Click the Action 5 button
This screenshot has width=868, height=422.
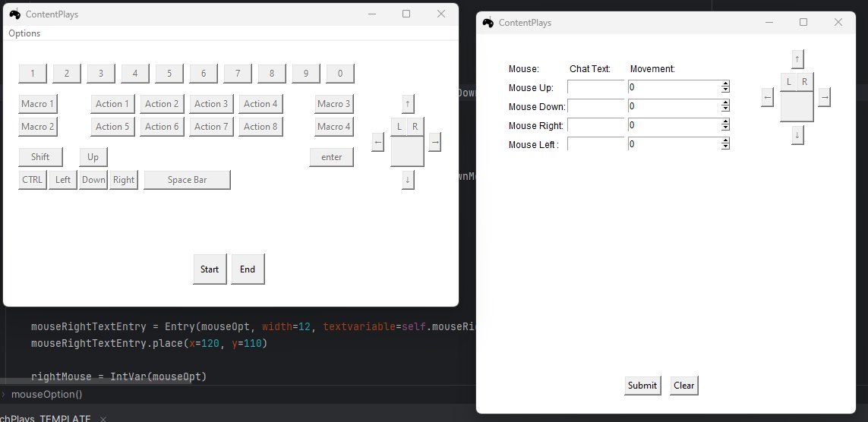click(112, 127)
